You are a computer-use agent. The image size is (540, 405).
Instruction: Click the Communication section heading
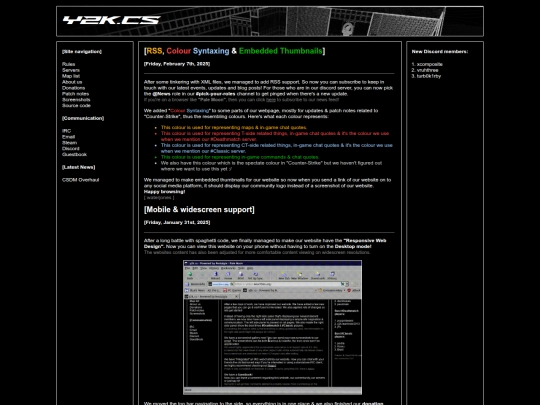pos(83,118)
